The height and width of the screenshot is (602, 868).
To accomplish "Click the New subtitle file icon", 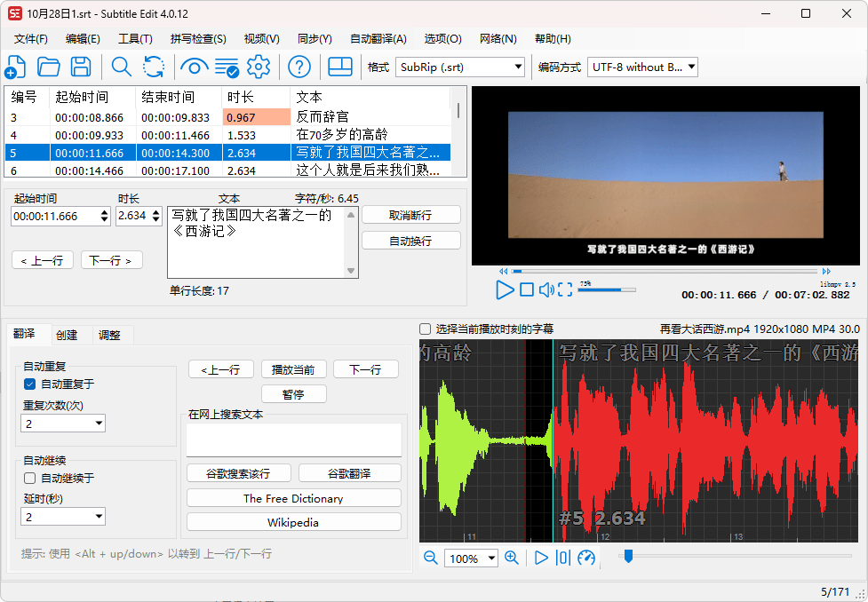I will point(15,67).
